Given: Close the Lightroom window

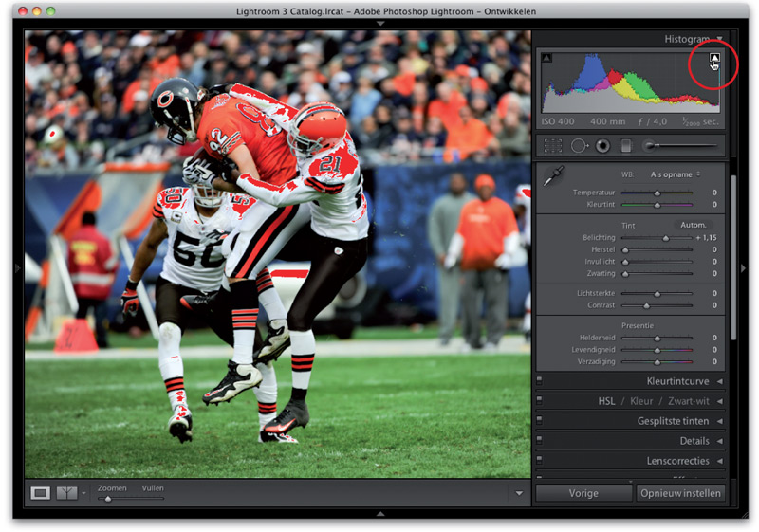Looking at the screenshot, I should pos(23,11).
